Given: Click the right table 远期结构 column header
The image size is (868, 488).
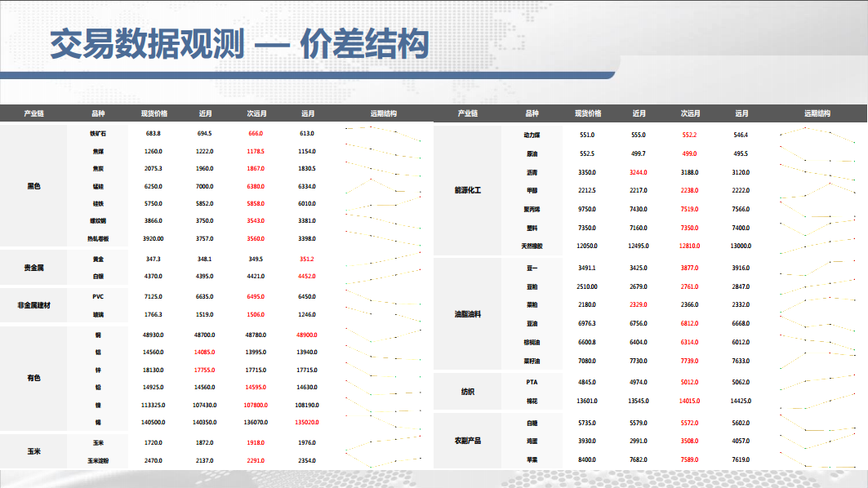Looking at the screenshot, I should click(x=817, y=113).
